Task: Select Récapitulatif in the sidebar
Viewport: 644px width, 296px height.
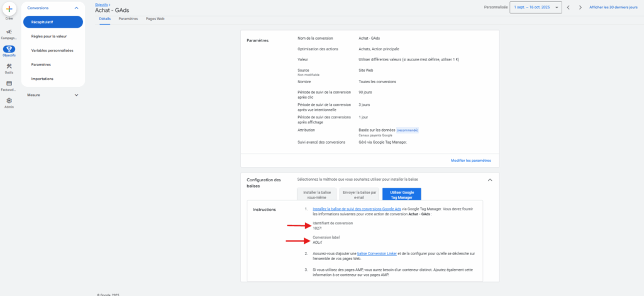Action: point(53,22)
